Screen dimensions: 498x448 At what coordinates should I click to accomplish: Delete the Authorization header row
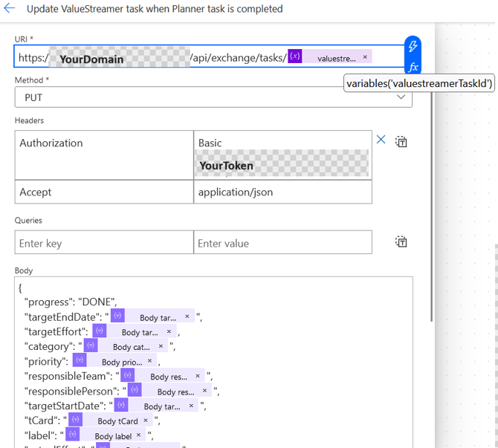point(381,140)
